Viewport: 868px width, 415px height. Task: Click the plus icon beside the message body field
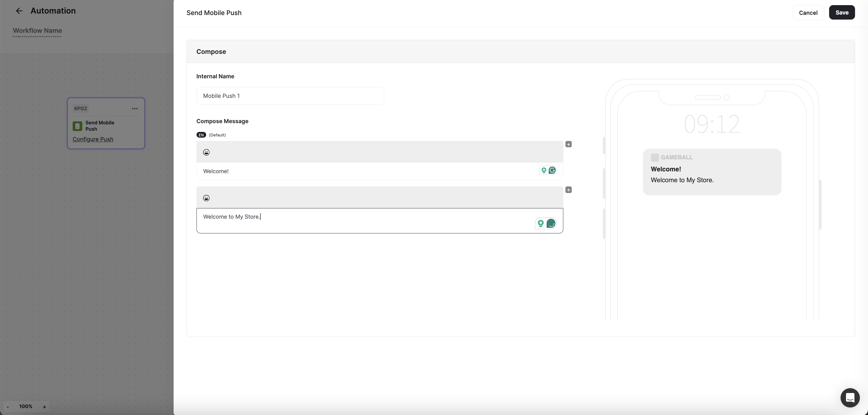[x=568, y=190]
